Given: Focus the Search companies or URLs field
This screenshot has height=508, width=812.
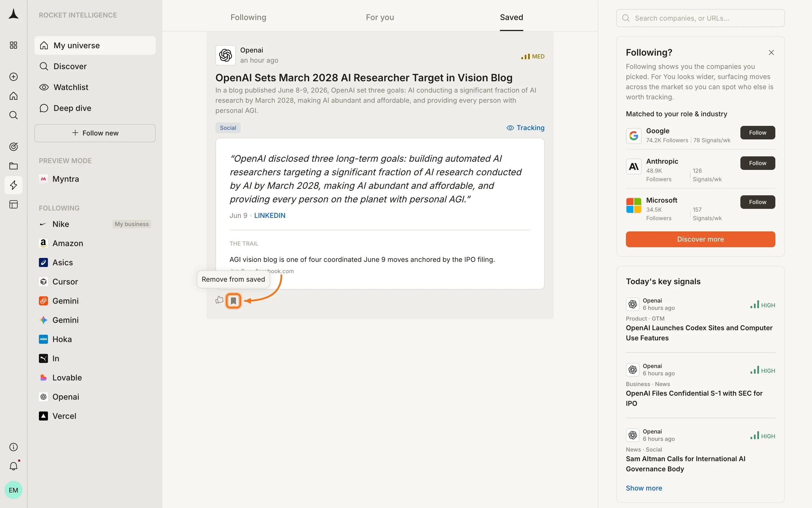Looking at the screenshot, I should 700,18.
